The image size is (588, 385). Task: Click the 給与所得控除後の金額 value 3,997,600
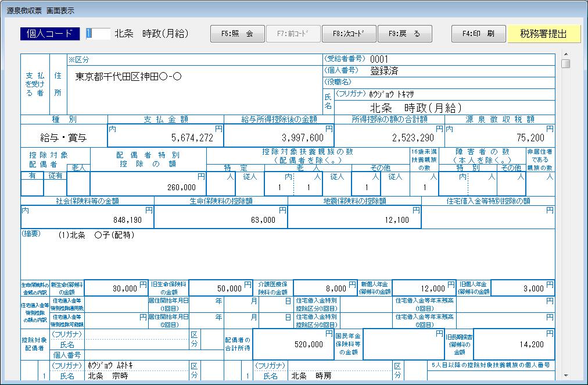pyautogui.click(x=302, y=138)
